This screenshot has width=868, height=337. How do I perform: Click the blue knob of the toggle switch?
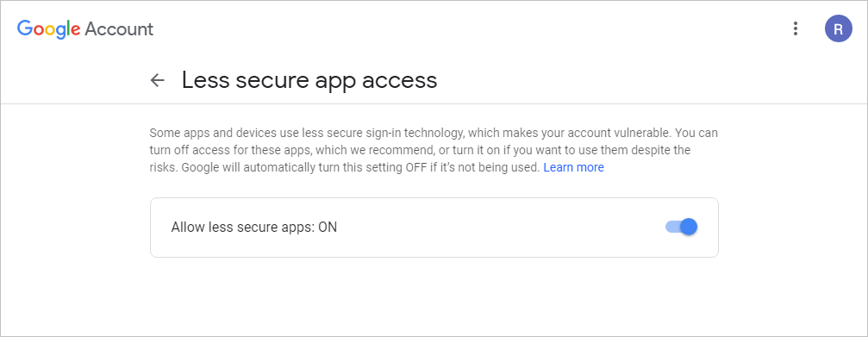(x=689, y=227)
